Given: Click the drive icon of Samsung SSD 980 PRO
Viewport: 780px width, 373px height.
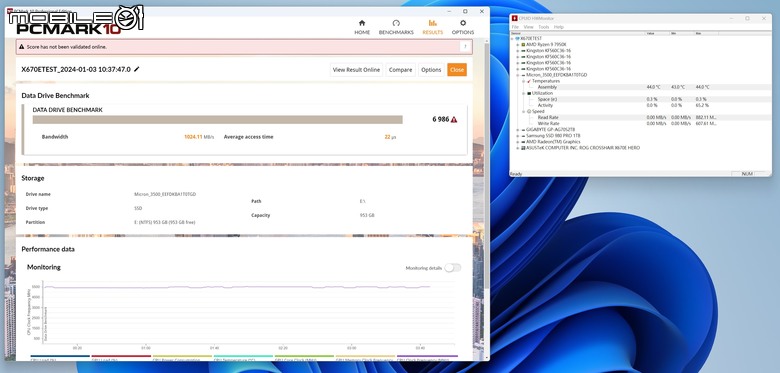Looking at the screenshot, I should (x=523, y=135).
